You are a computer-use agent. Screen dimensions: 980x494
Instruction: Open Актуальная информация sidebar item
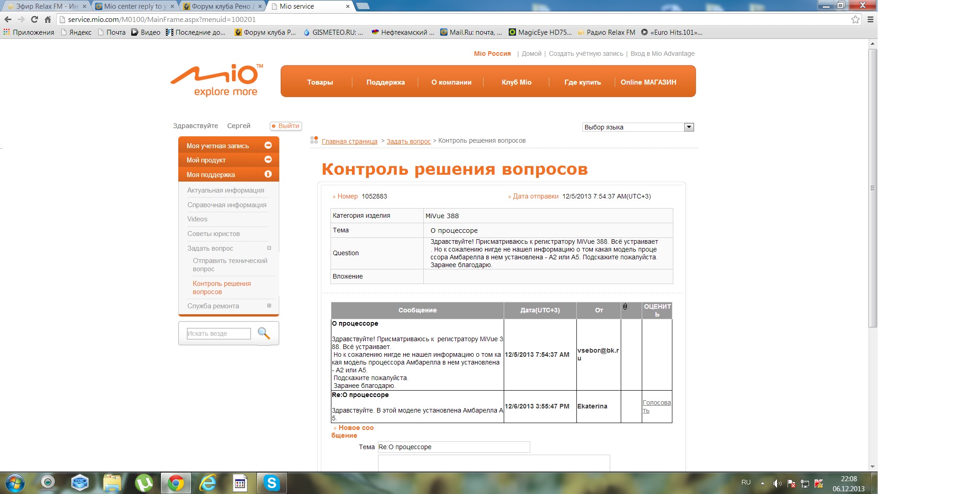pyautogui.click(x=225, y=190)
